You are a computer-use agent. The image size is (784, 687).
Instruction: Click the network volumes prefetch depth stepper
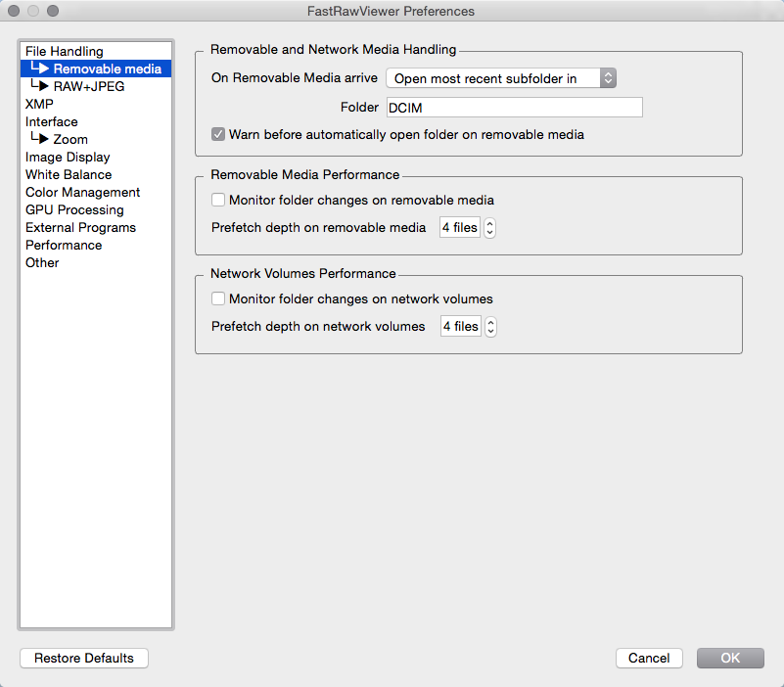coord(491,327)
